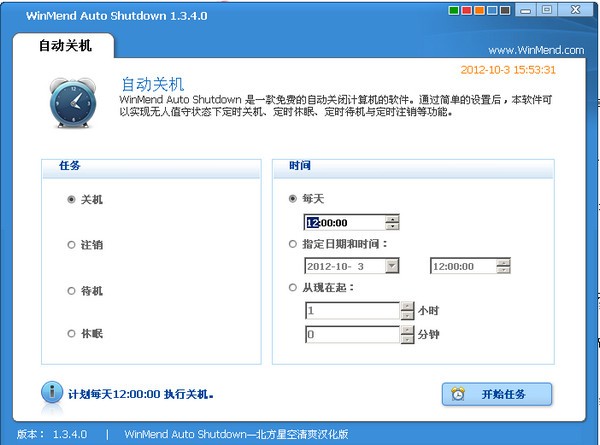
Task: Click the hours input field
Action: point(353,311)
